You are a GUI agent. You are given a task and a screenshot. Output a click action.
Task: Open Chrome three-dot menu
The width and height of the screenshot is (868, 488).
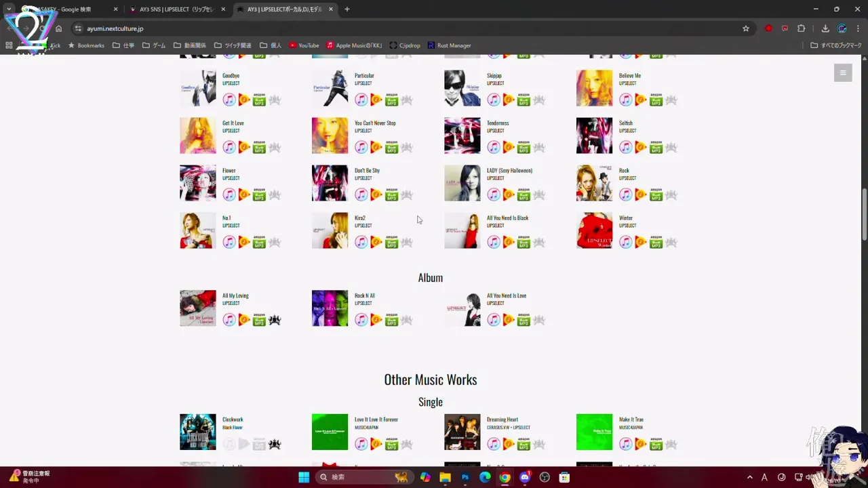point(858,28)
